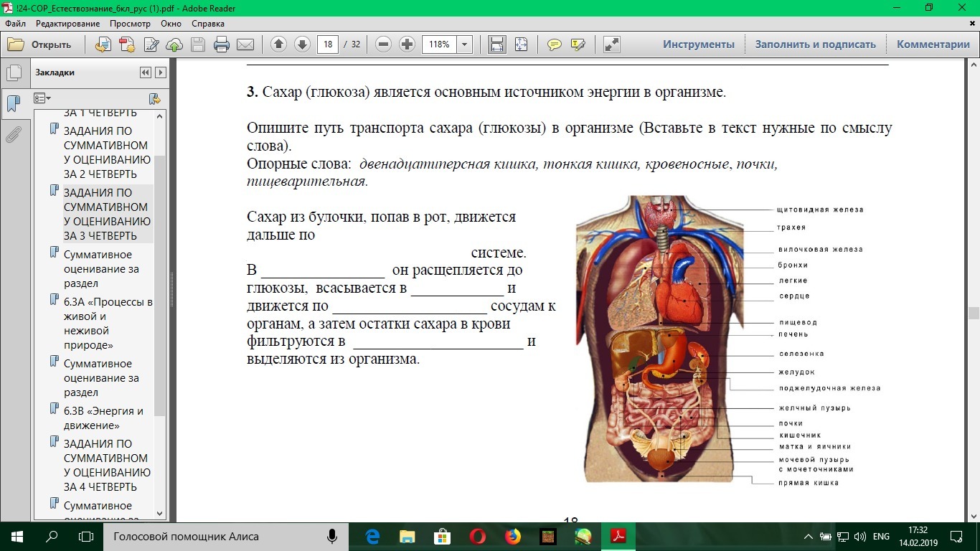Image resolution: width=980 pixels, height=551 pixels.
Task: Toggle the attachments paperclip panel
Action: (x=13, y=135)
